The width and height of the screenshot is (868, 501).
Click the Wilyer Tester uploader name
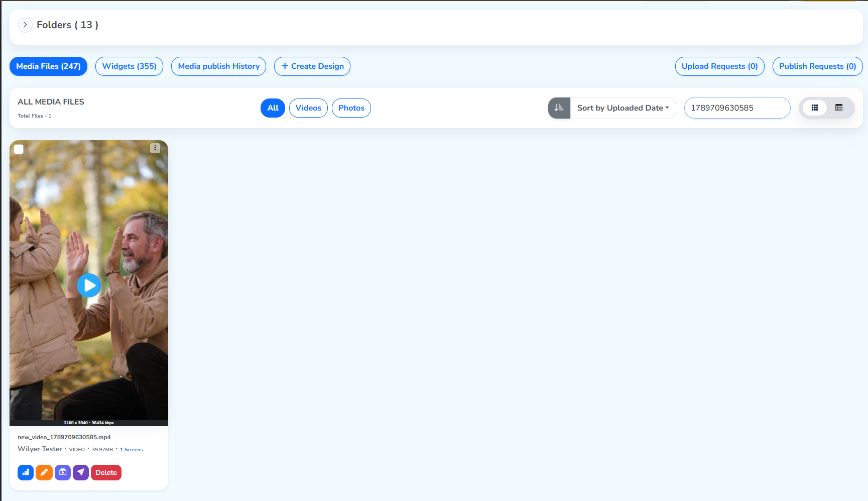point(40,449)
